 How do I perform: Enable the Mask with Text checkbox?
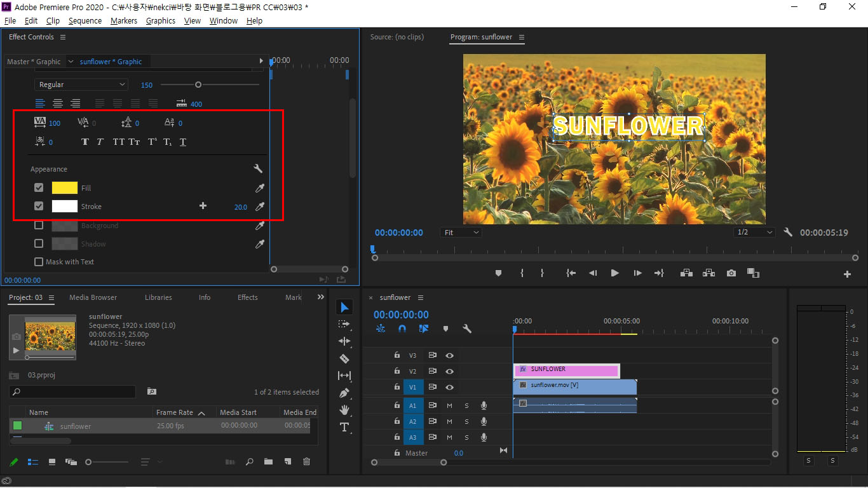pyautogui.click(x=39, y=262)
